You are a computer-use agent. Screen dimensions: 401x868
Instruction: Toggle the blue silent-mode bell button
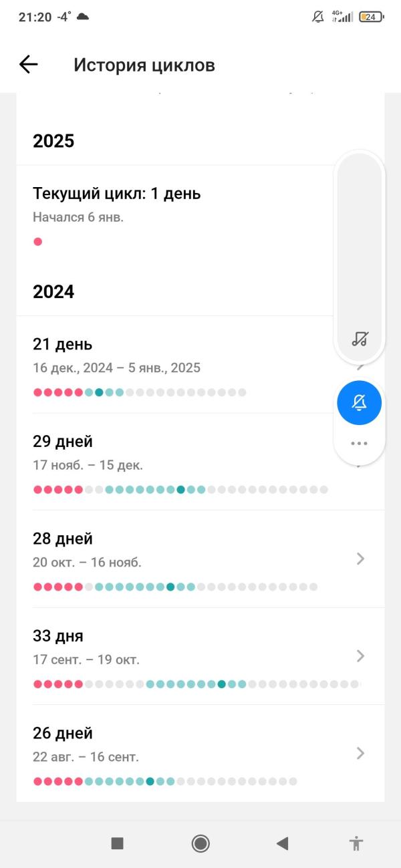tap(360, 402)
